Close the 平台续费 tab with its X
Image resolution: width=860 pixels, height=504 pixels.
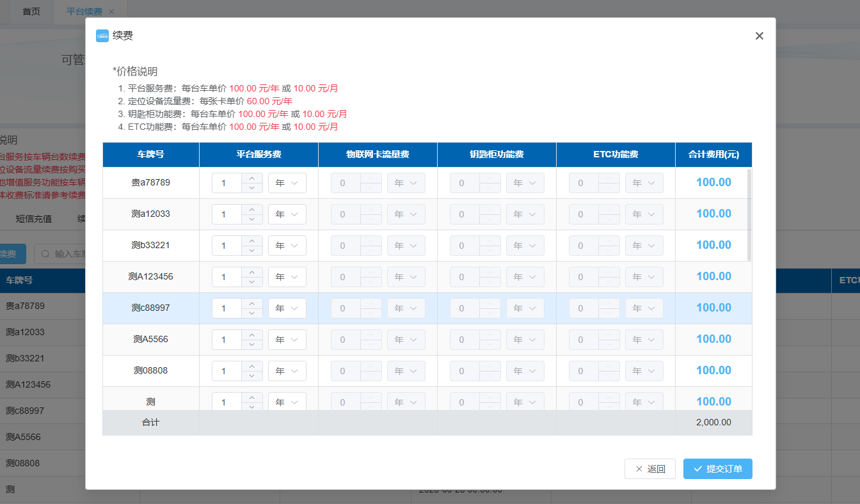pyautogui.click(x=111, y=12)
